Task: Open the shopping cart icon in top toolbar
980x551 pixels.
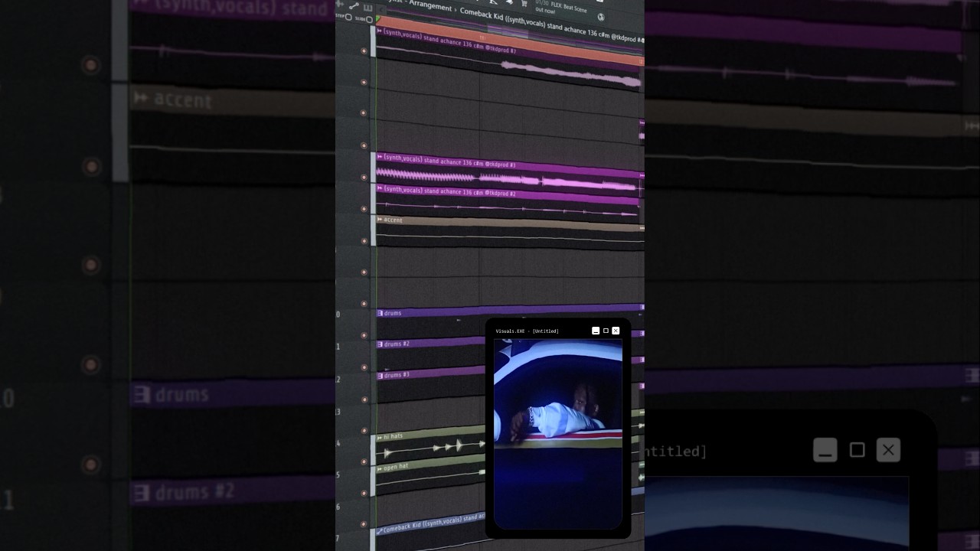Action: coord(524,3)
